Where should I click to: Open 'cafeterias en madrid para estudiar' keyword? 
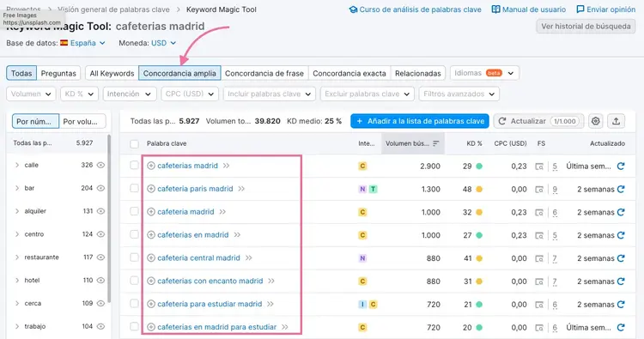tap(217, 327)
